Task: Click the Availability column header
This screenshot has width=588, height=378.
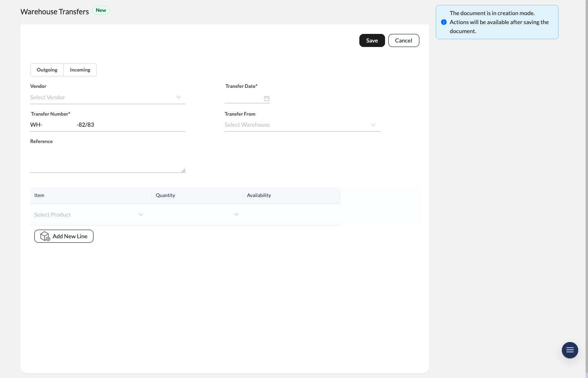Action: tap(259, 195)
